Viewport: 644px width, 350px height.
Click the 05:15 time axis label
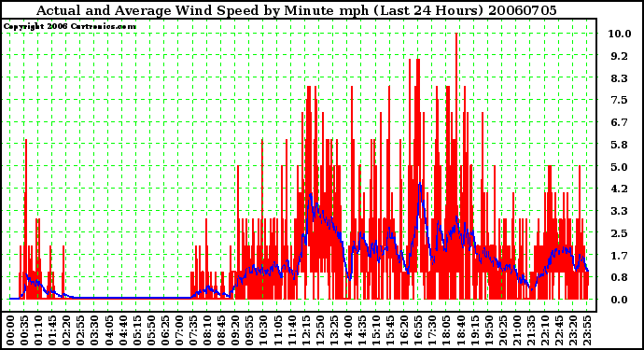tap(137, 330)
